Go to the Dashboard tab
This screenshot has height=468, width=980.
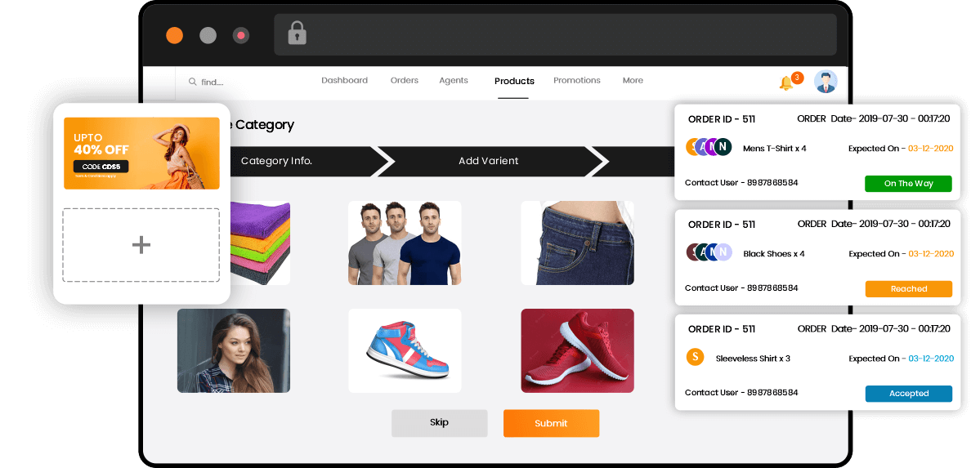pyautogui.click(x=344, y=81)
